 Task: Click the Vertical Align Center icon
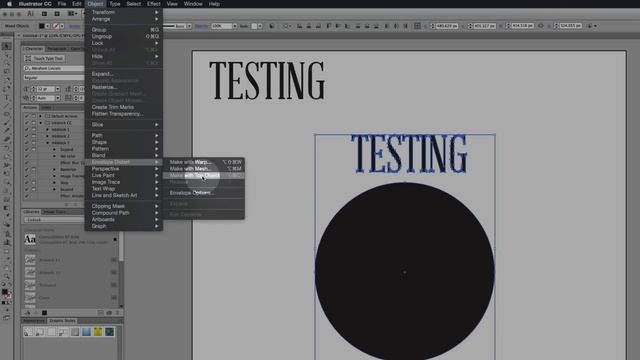338,26
